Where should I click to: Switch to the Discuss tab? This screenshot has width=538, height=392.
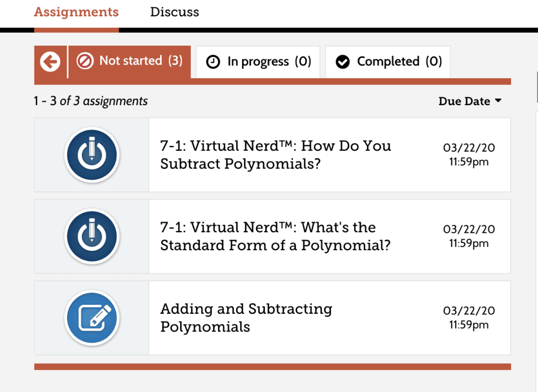click(174, 12)
